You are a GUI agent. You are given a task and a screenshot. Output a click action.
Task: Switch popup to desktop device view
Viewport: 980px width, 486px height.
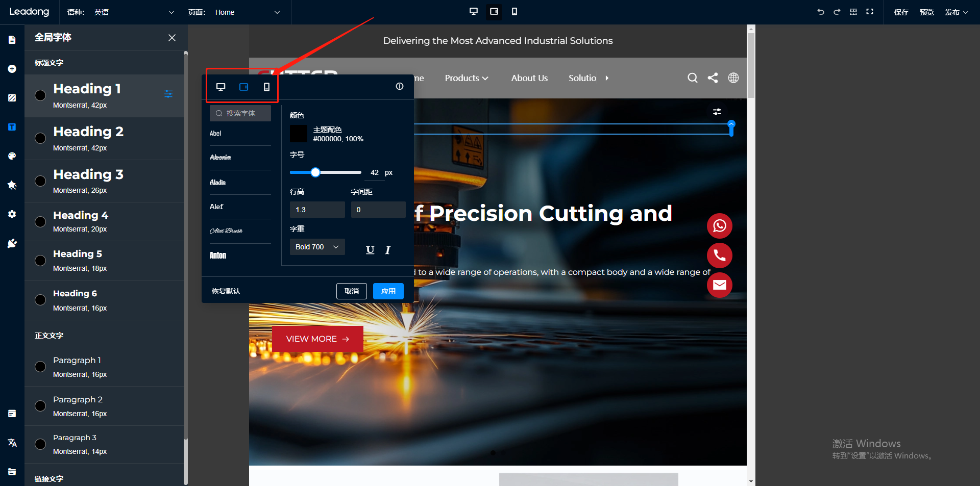pos(220,87)
